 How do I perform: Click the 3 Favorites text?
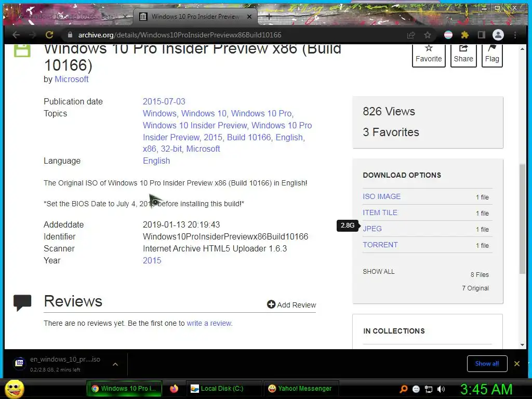click(x=391, y=132)
